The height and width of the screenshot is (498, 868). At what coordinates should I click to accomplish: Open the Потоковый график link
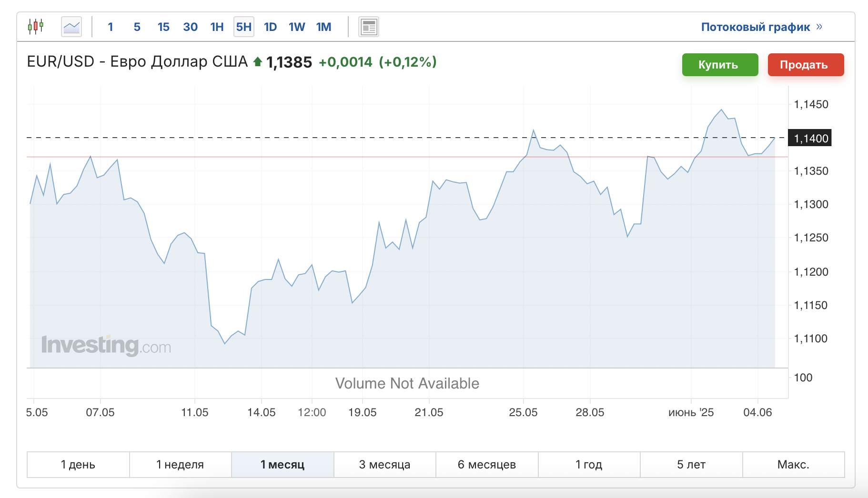(x=756, y=27)
